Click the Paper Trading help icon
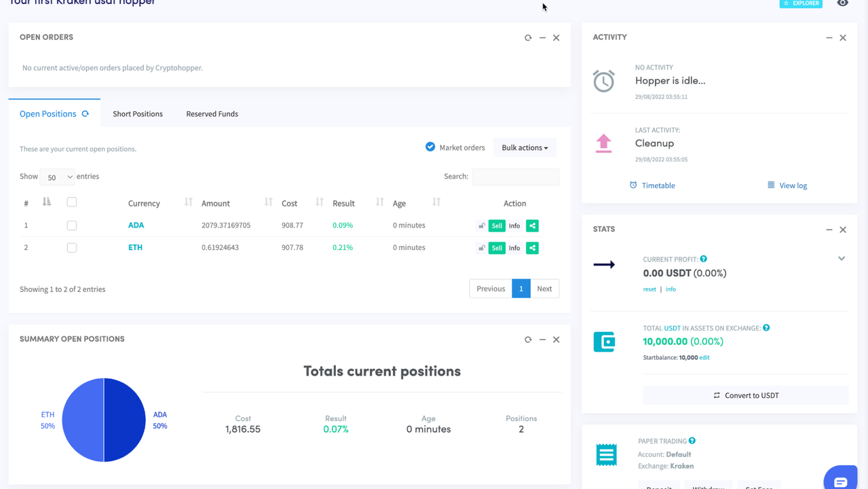Screen dimensions: 868x489 pyautogui.click(x=692, y=441)
